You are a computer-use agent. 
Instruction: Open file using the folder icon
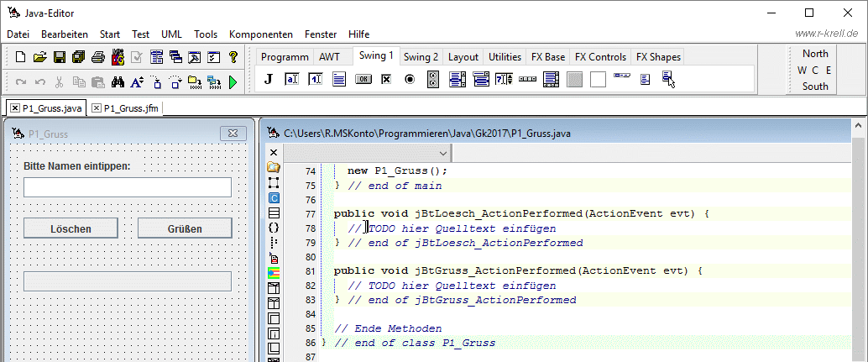(39, 57)
